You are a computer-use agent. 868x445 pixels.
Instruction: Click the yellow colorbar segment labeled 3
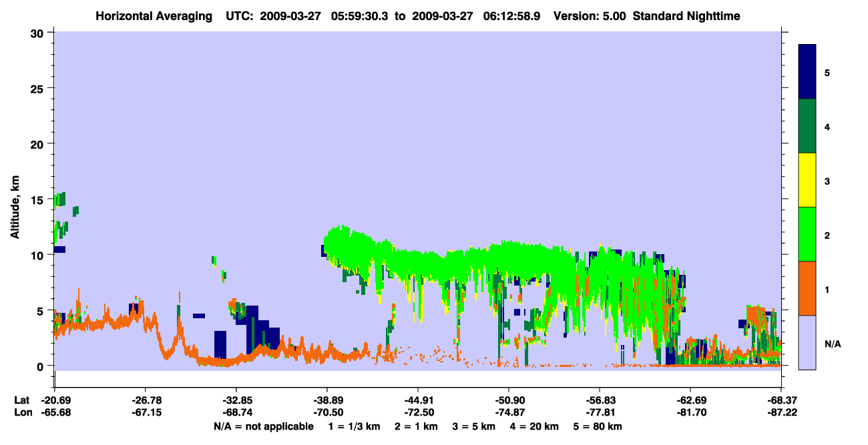tap(807, 180)
